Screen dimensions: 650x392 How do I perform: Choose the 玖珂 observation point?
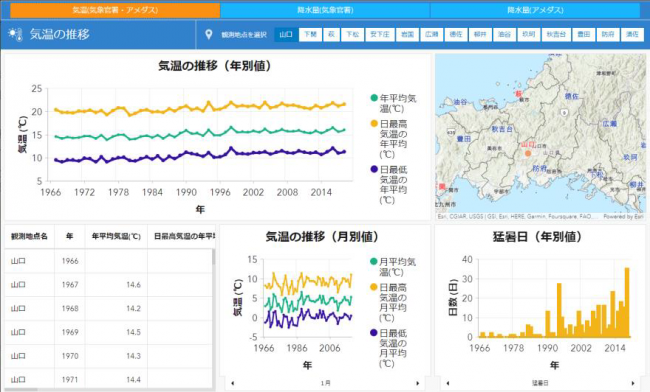528,34
